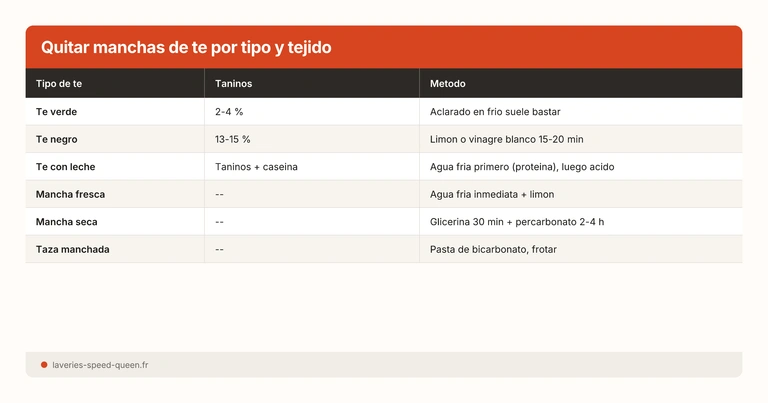Click the red dot beside the footer URL
This screenshot has height=403, width=768.
pos(44,365)
